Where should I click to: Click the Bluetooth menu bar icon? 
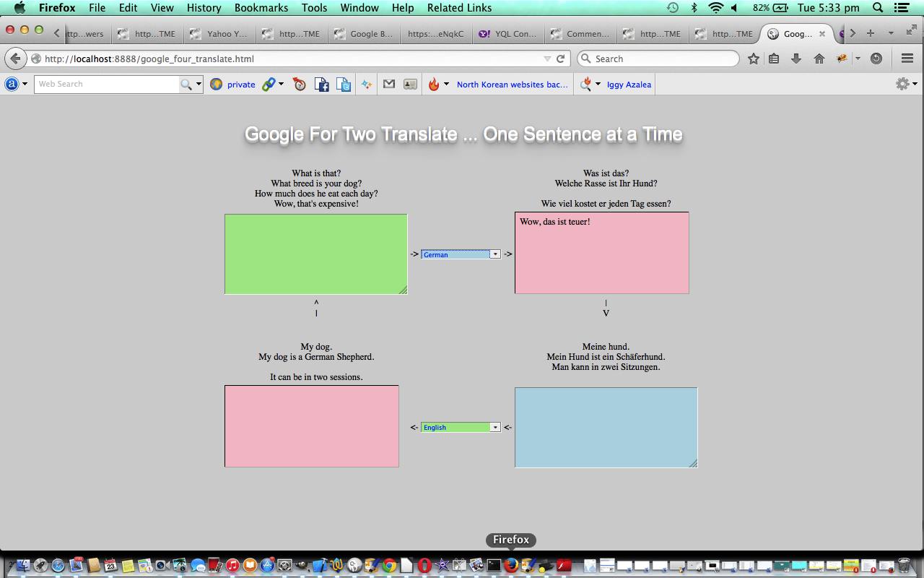click(694, 8)
